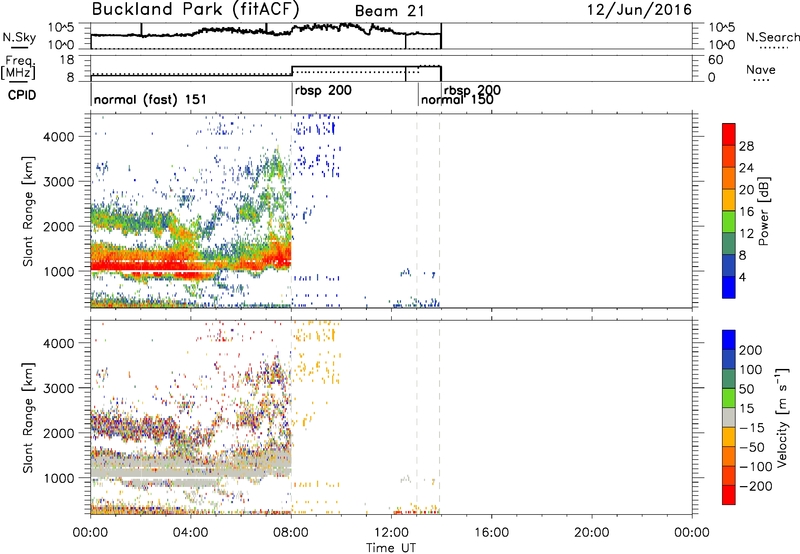Click the 'Velocity [m s-1]' colorbar label
This screenshot has width=800, height=554.
[782, 417]
